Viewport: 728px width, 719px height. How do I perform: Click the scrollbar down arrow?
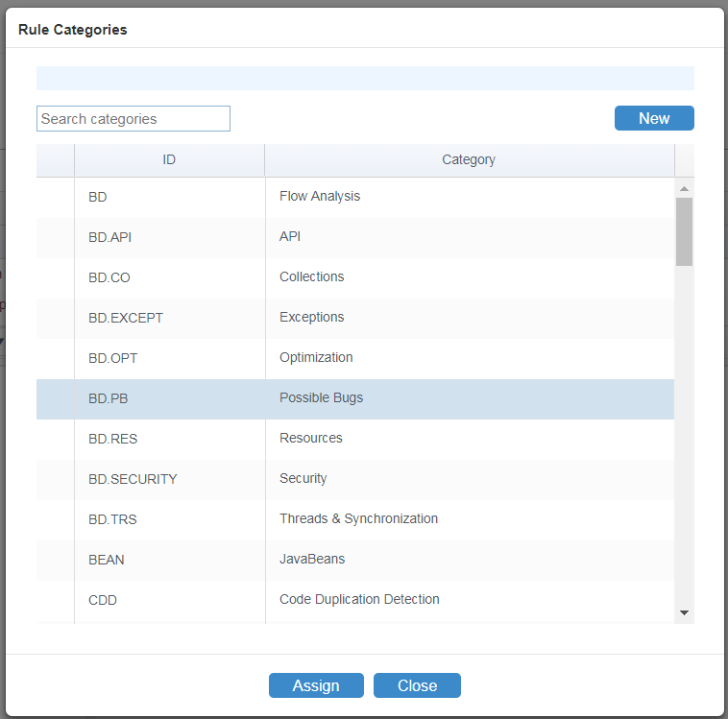684,612
